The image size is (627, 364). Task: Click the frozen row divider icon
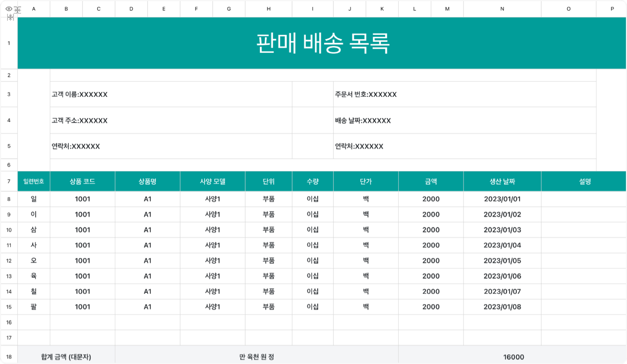(10, 17)
